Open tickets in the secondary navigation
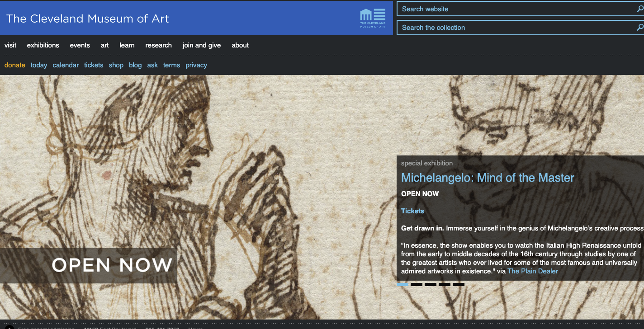Screen dimensions: 644x329 click(x=94, y=65)
